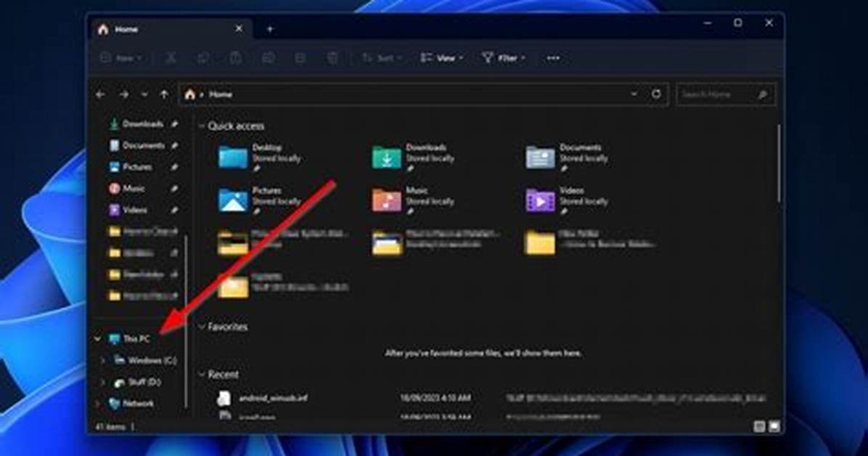Select Network in navigation pane

pos(131,404)
